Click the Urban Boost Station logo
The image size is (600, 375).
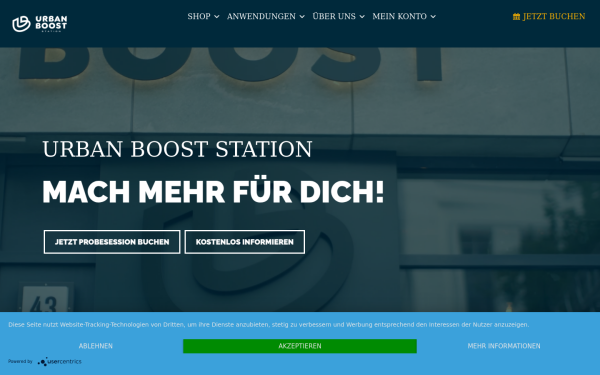(40, 24)
